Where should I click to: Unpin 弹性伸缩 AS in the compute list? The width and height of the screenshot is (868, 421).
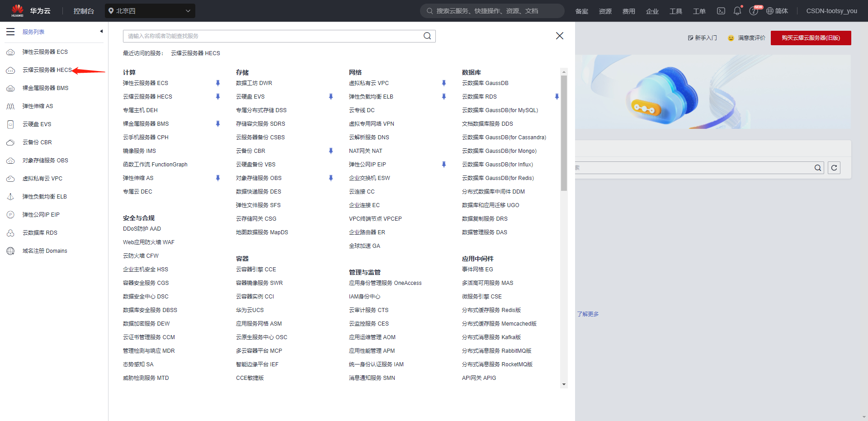tap(218, 178)
